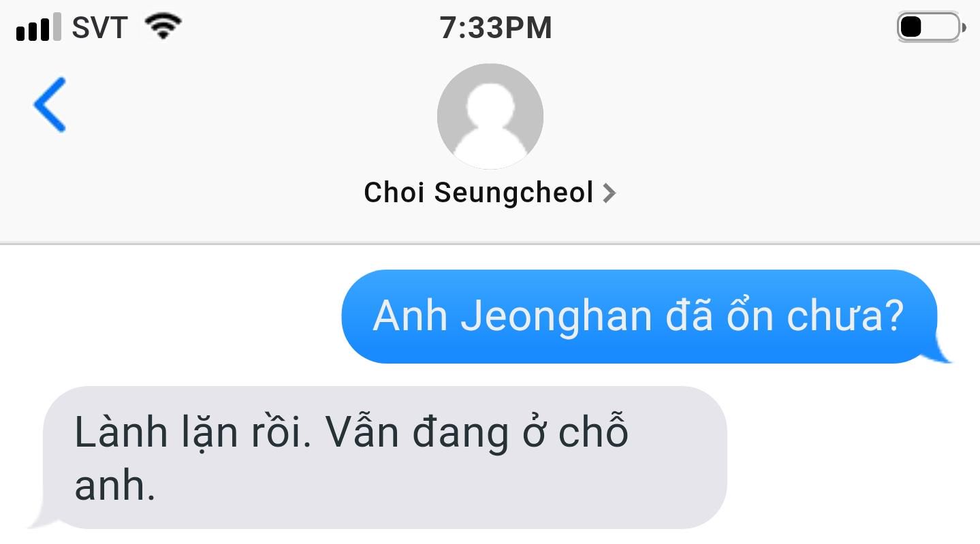Image resolution: width=980 pixels, height=544 pixels.
Task: Tap the word 'Anh' starting the sent message
Action: click(x=410, y=315)
